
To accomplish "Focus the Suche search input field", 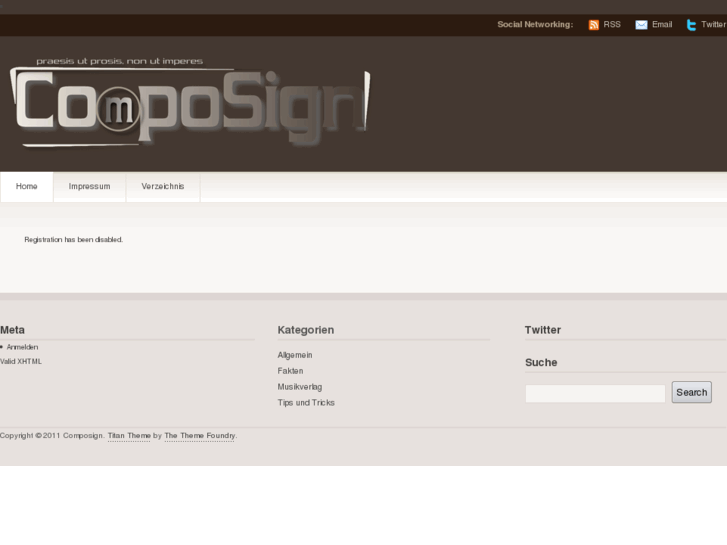I will pos(595,393).
